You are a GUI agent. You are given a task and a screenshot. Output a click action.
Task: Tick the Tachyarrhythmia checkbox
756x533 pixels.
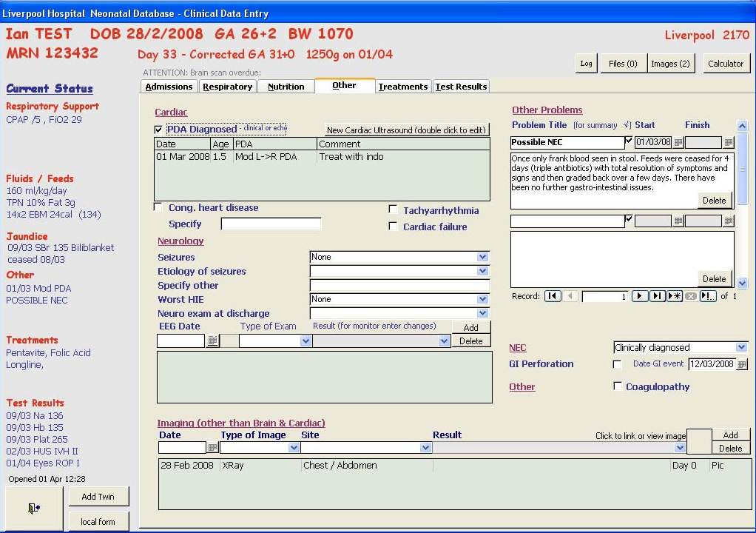(x=394, y=210)
